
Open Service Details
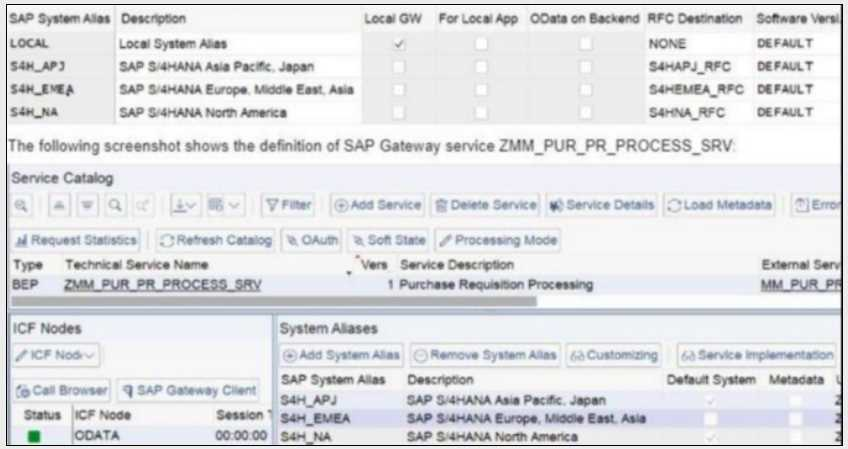(x=601, y=205)
